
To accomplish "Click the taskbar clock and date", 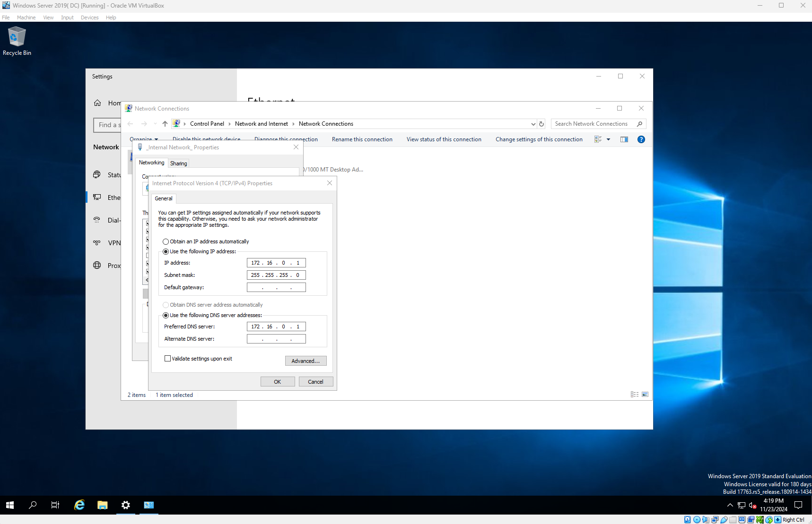I will point(774,505).
